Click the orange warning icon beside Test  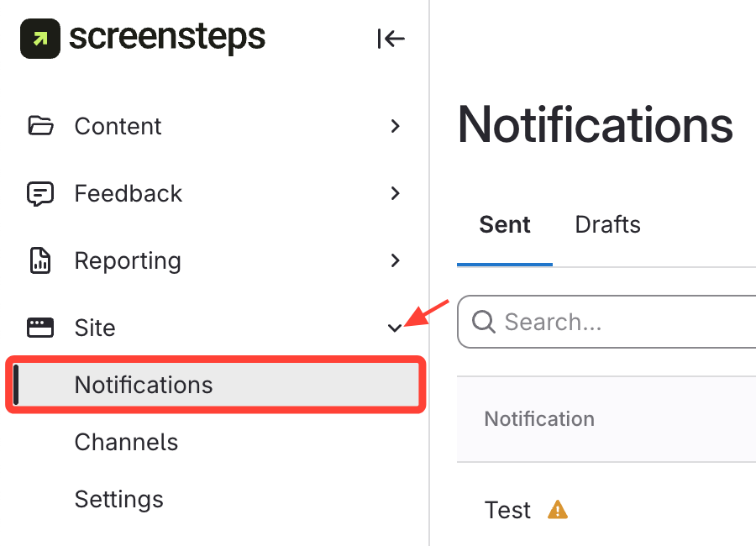(558, 509)
